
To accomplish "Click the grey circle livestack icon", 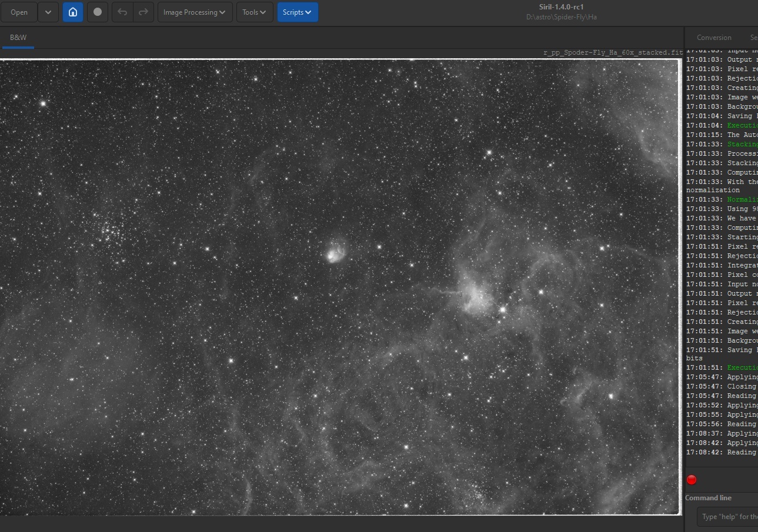I will pyautogui.click(x=98, y=12).
